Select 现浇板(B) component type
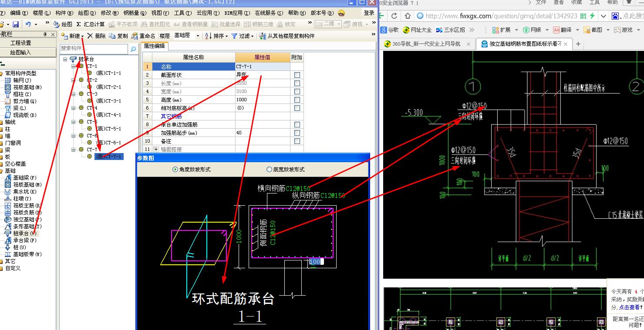 [x=25, y=115]
